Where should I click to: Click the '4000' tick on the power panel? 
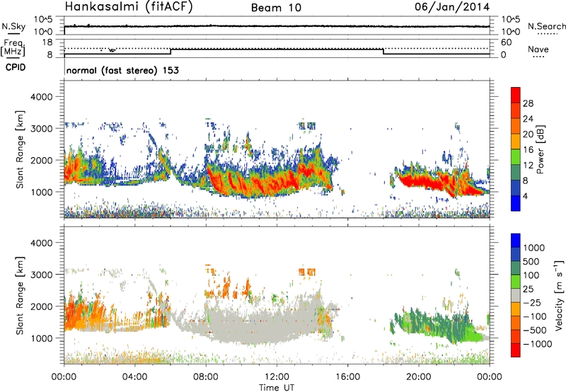tap(41, 97)
